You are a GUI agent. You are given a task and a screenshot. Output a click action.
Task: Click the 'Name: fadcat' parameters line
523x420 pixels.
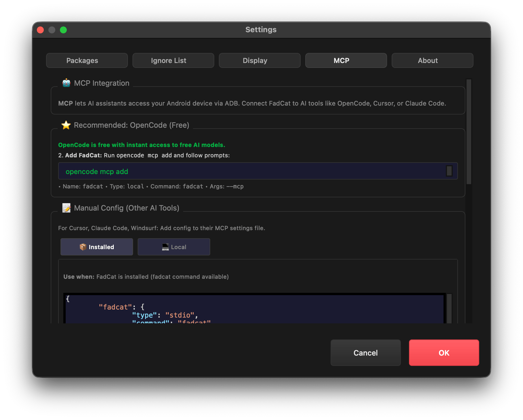click(x=151, y=186)
